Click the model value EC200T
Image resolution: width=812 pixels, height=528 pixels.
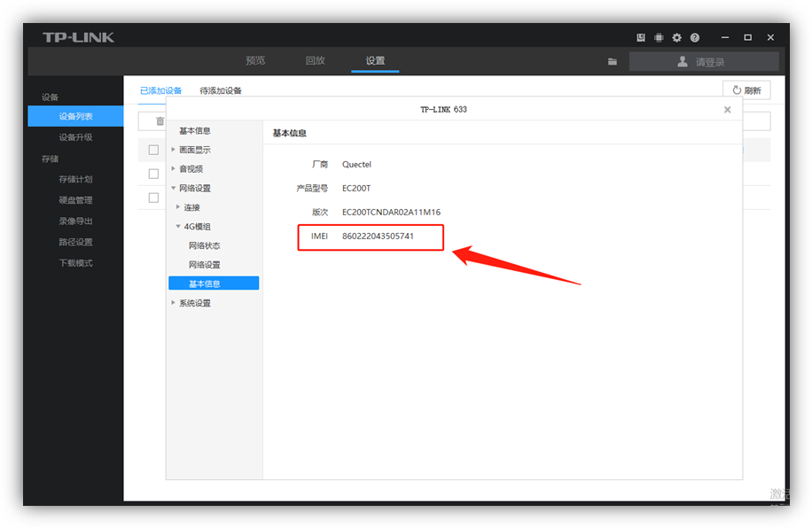(x=356, y=188)
